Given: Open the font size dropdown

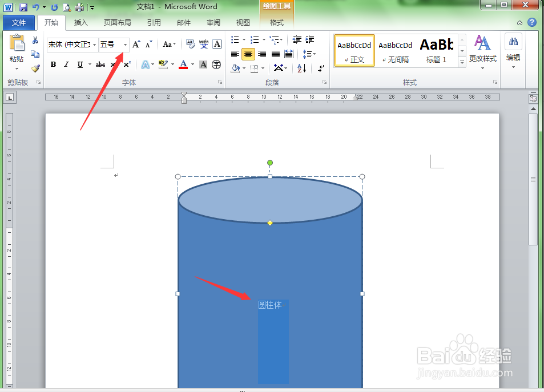Looking at the screenshot, I should coord(125,45).
